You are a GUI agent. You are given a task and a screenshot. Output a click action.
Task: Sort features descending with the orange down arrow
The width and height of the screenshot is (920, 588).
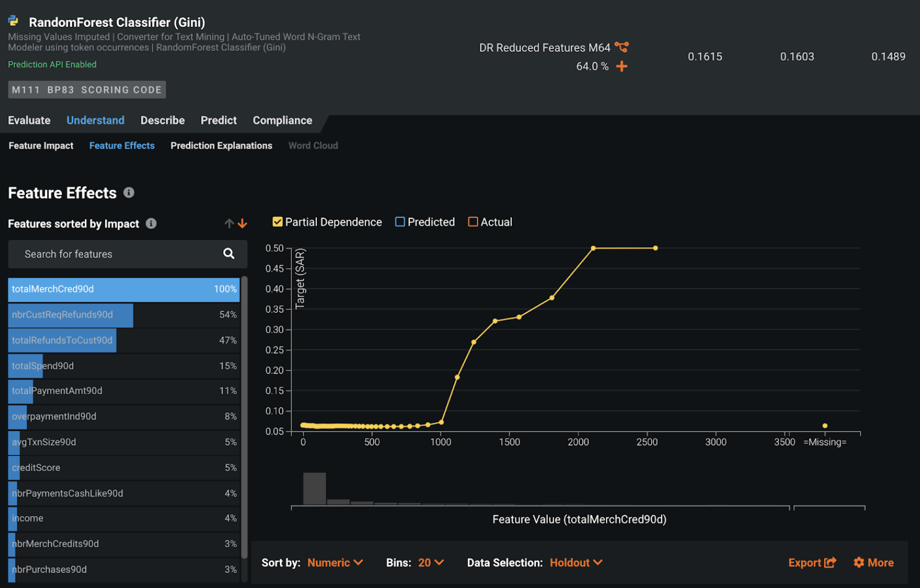pyautogui.click(x=242, y=224)
